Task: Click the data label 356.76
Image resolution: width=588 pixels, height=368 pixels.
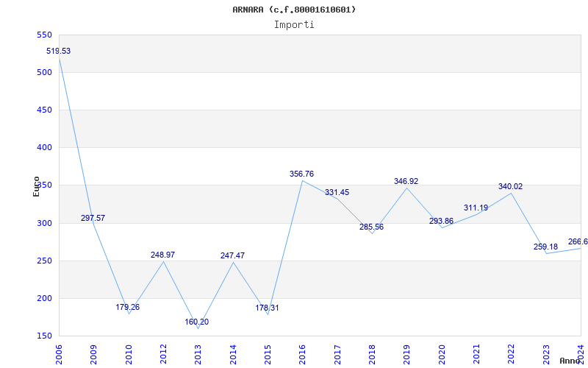Action: click(x=301, y=174)
